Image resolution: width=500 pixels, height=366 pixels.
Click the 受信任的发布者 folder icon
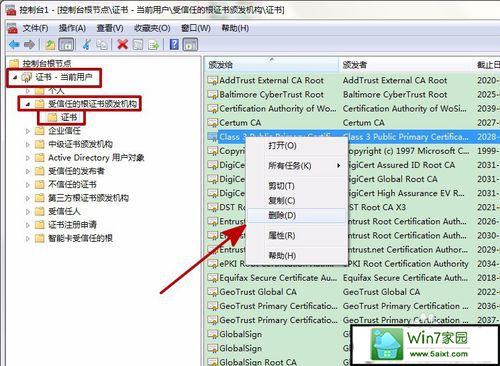point(40,171)
